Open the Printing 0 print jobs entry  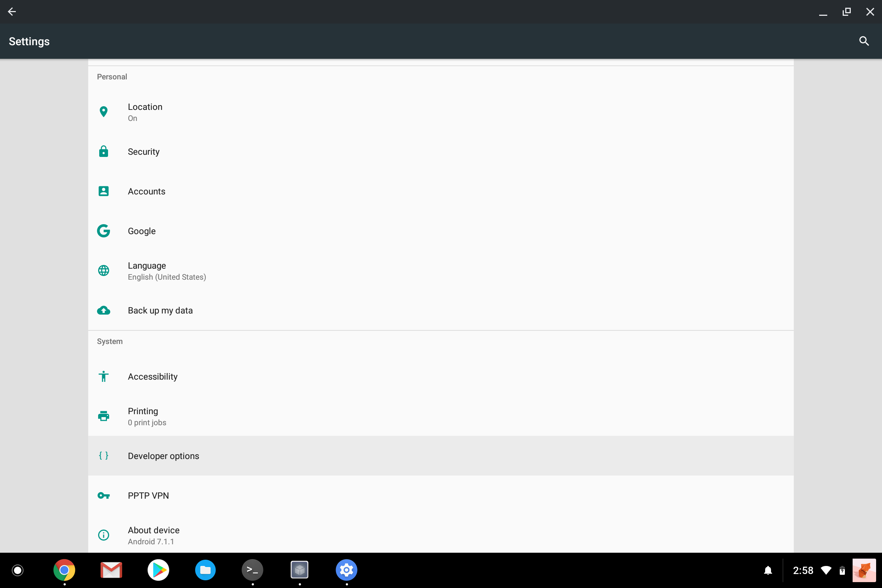click(147, 416)
